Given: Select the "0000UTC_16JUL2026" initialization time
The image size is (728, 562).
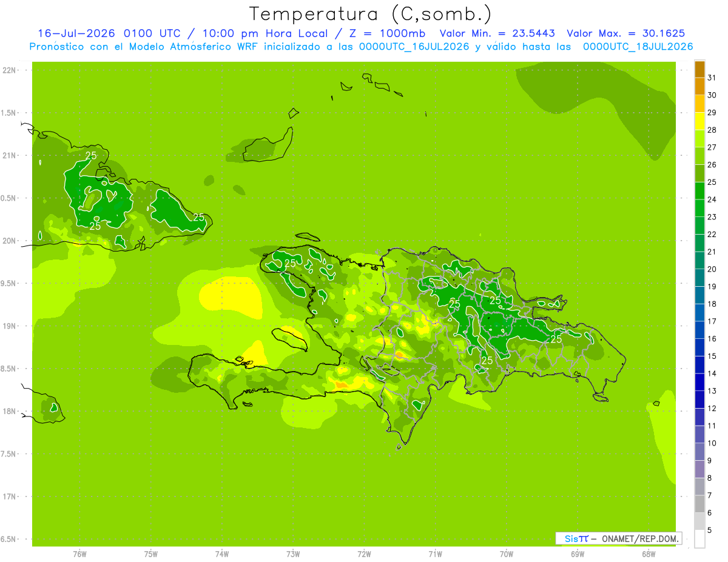Looking at the screenshot, I should point(414,47).
